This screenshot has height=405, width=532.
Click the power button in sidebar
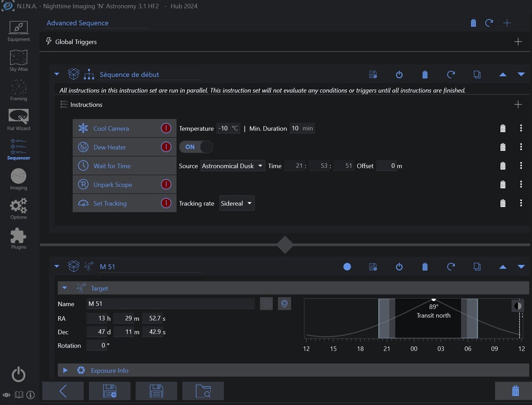click(x=19, y=375)
